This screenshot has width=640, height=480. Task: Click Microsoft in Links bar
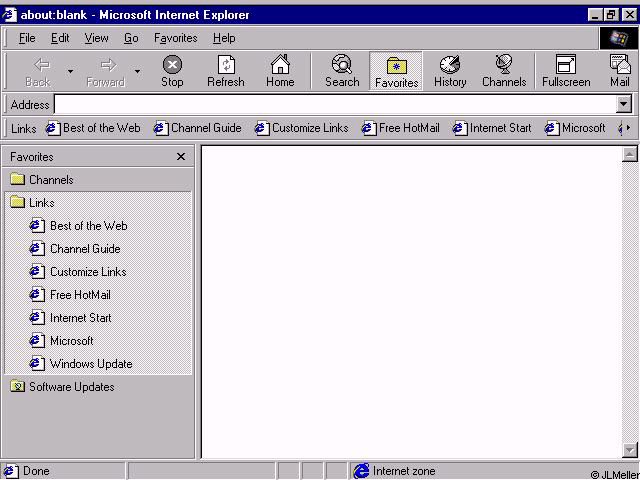coord(575,128)
